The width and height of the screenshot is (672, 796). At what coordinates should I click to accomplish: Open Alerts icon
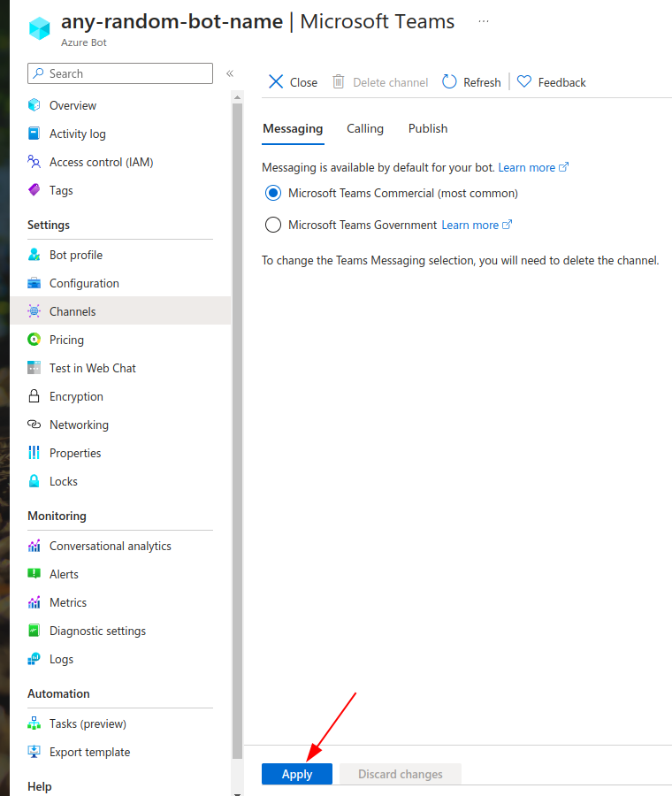point(34,574)
